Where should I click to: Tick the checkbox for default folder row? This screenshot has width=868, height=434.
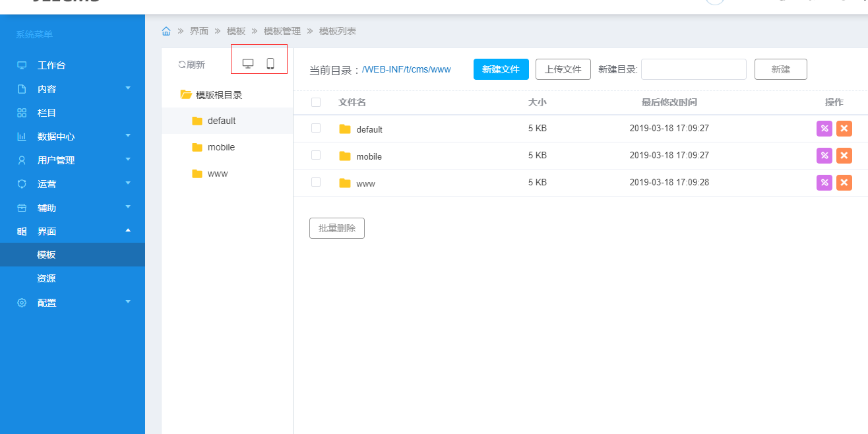[x=316, y=128]
